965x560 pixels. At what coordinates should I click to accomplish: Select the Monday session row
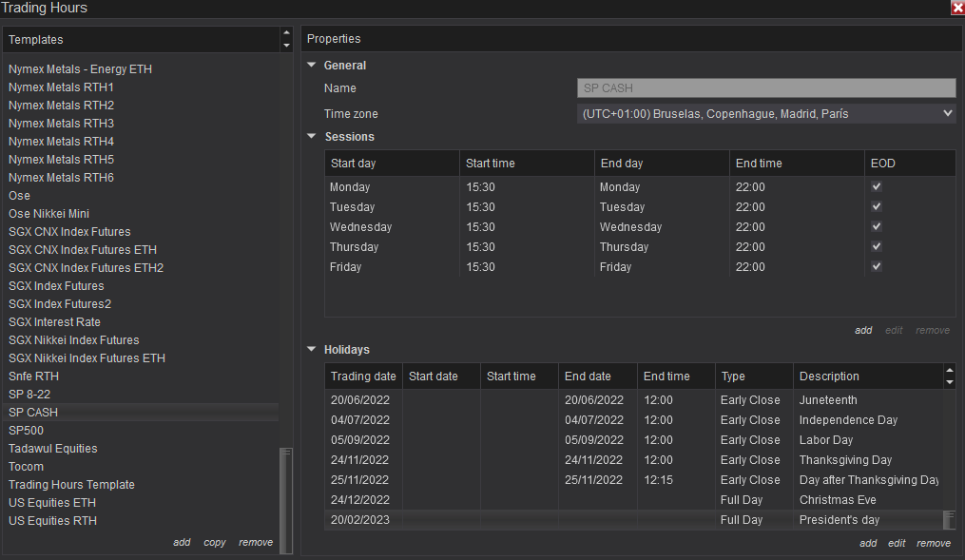tap(640, 187)
